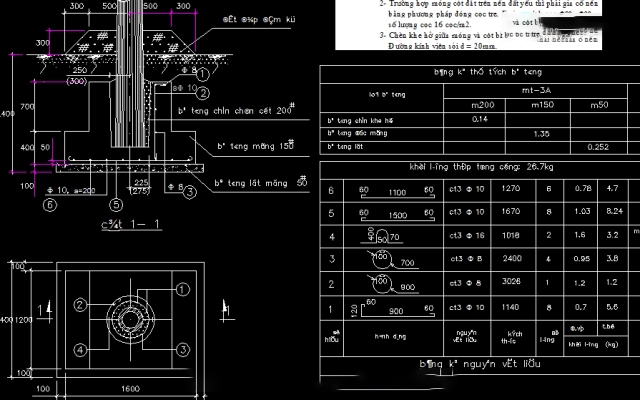Screen dimensions: 640x400
Task: Select circled marker 4 in the plan view
Action: pos(77,349)
